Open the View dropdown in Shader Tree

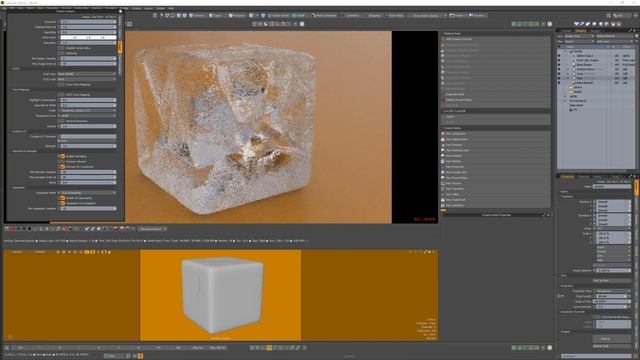tap(579, 36)
